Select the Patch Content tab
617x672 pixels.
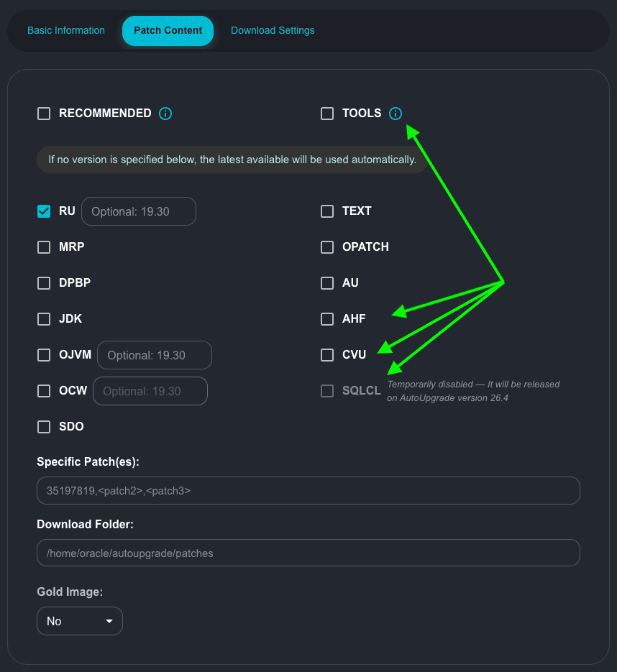pyautogui.click(x=168, y=31)
